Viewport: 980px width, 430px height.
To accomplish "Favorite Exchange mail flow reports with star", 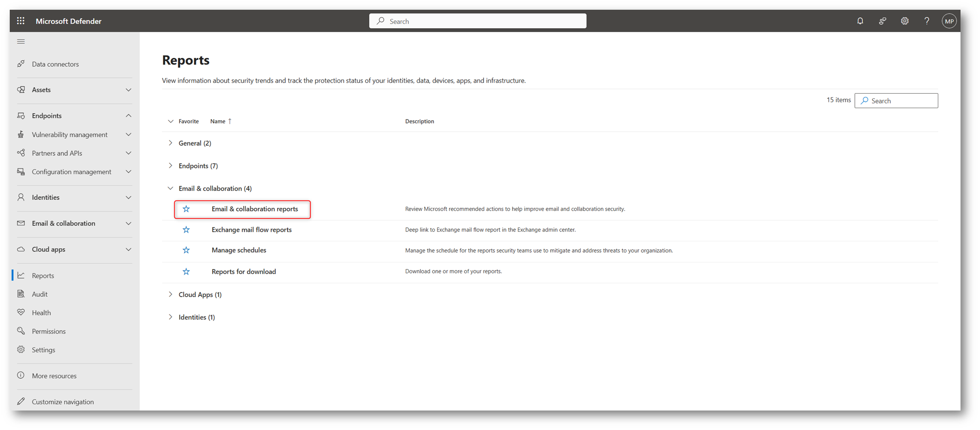I will pyautogui.click(x=186, y=230).
